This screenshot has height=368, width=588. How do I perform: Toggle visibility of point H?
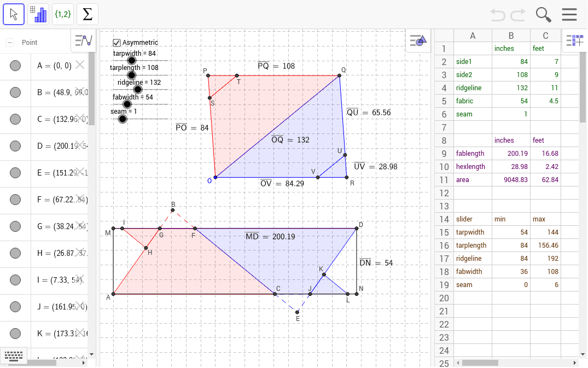[15, 253]
